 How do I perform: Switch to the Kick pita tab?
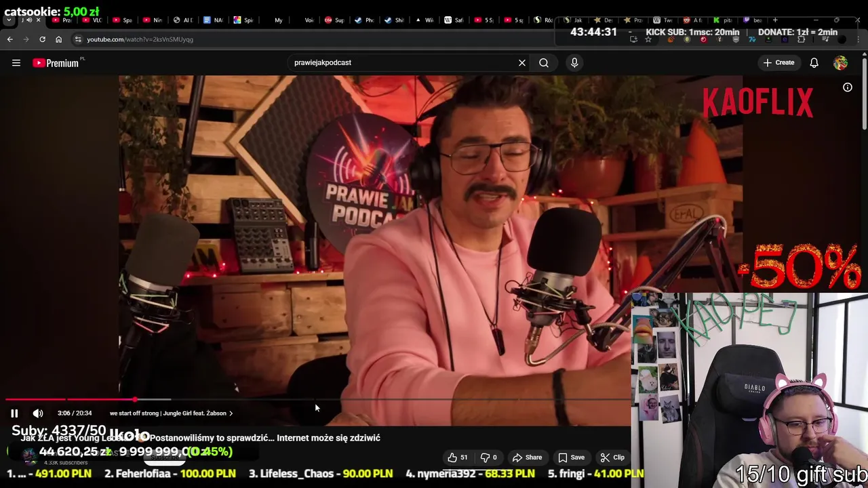pyautogui.click(x=724, y=20)
